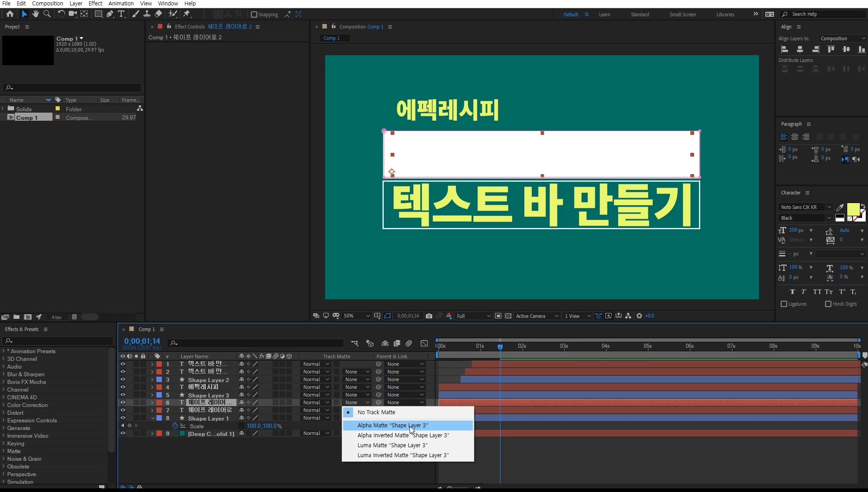Open the 50% magnification dropdown
The height and width of the screenshot is (492, 868).
click(x=357, y=316)
